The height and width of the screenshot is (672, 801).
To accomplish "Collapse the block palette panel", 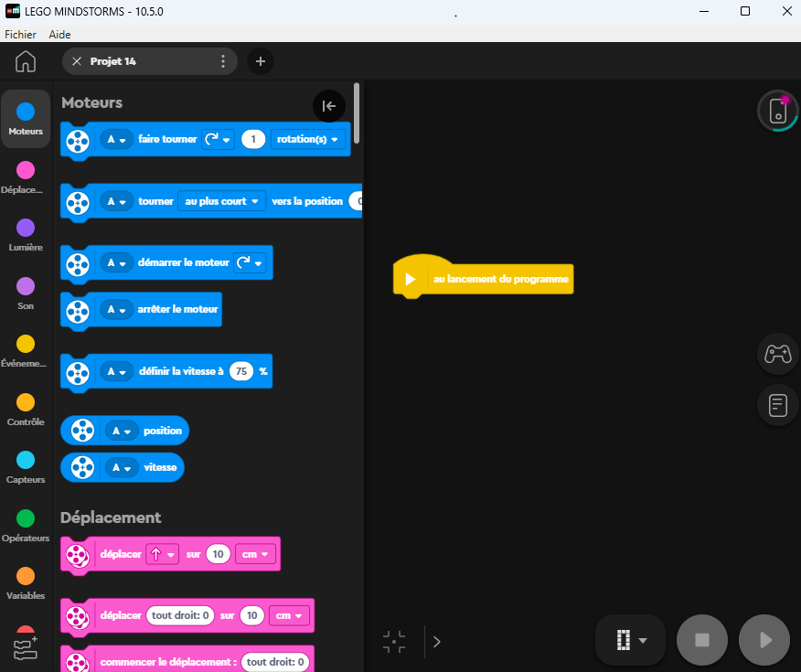I will click(329, 106).
